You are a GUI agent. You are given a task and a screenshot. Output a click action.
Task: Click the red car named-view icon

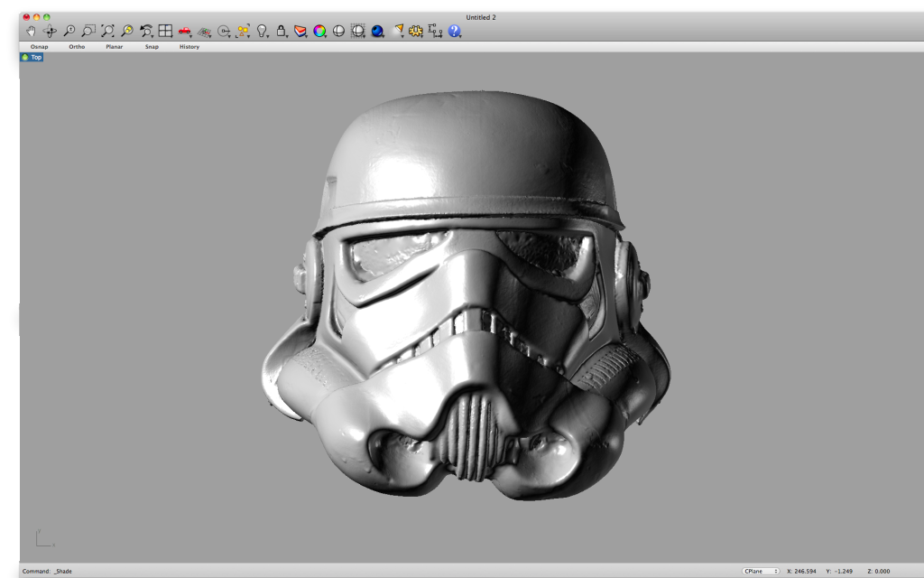(x=185, y=31)
